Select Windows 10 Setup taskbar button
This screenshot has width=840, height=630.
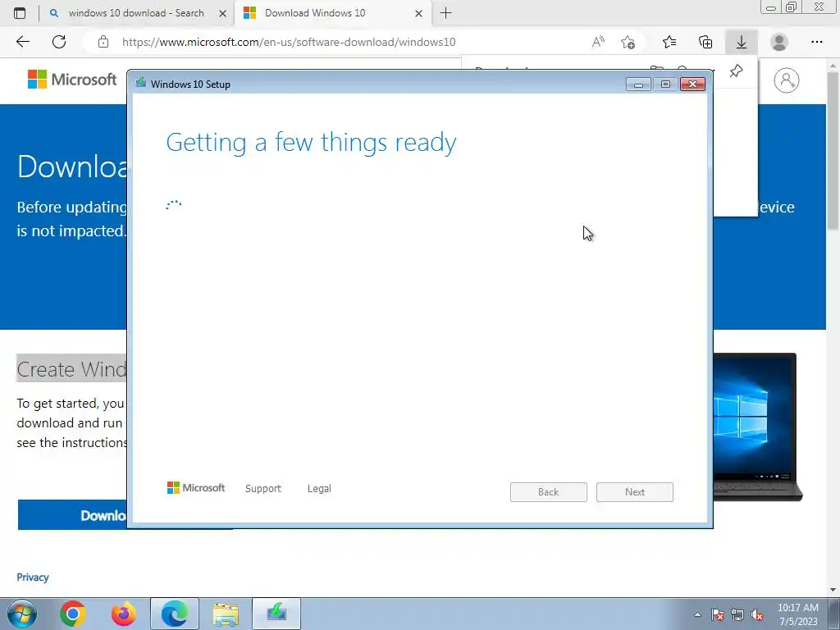[x=276, y=614]
